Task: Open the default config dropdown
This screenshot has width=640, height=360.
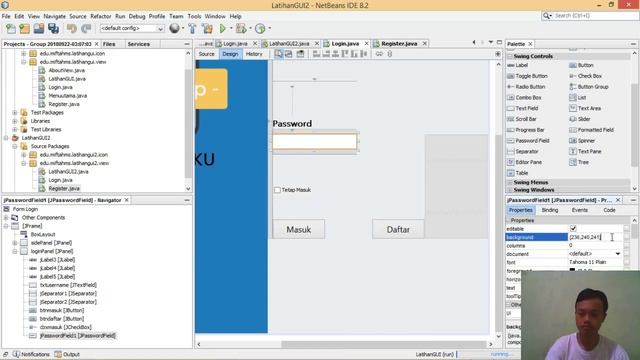Action: (x=160, y=29)
